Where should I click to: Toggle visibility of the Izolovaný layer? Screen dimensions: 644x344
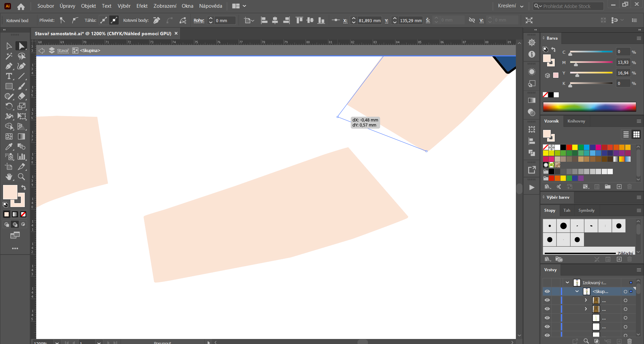pyautogui.click(x=548, y=282)
